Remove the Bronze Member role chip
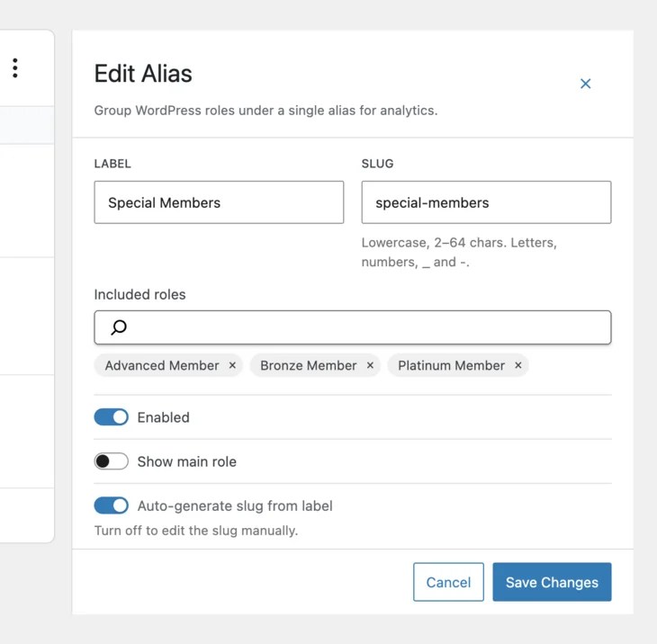The height and width of the screenshot is (644, 657). coord(370,365)
